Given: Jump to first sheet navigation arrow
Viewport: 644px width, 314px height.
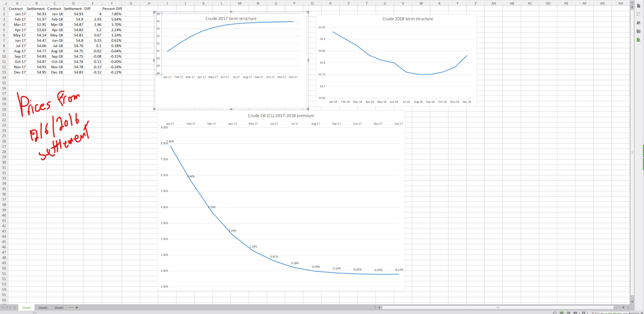Looking at the screenshot, I should (3, 307).
